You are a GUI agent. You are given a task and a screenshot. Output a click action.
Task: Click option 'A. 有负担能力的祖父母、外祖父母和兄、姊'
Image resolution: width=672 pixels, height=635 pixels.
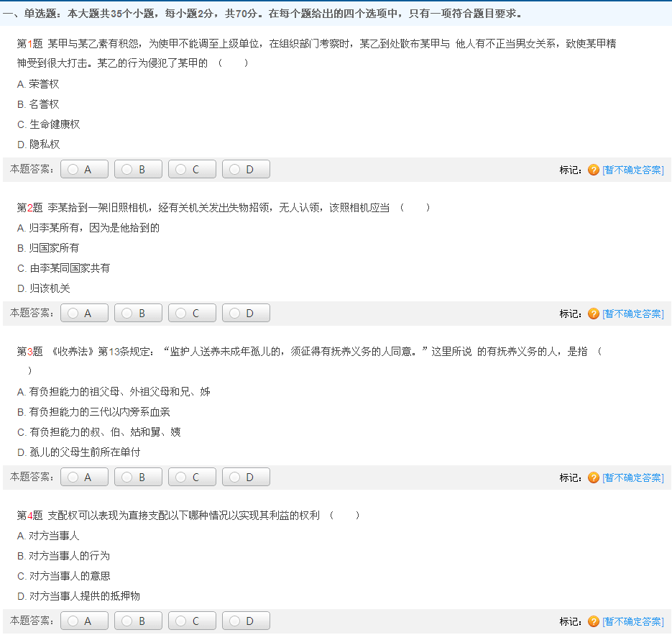click(x=114, y=392)
